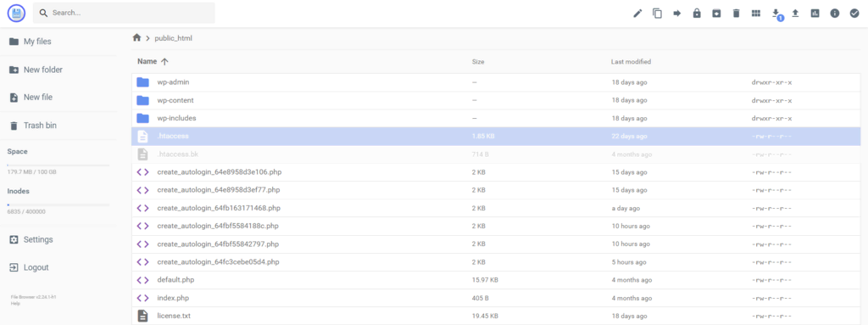Delete selection using the trash icon

tap(737, 14)
